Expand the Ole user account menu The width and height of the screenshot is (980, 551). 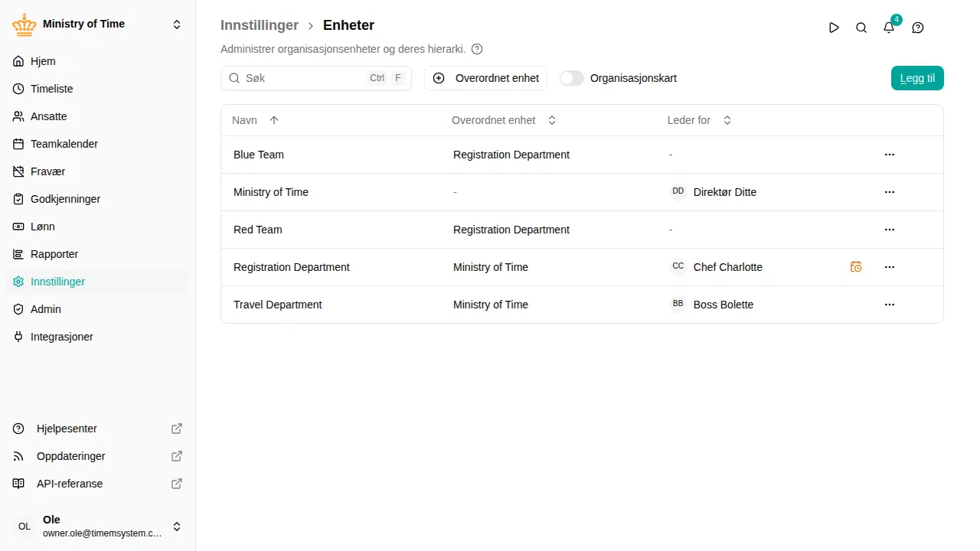177,527
